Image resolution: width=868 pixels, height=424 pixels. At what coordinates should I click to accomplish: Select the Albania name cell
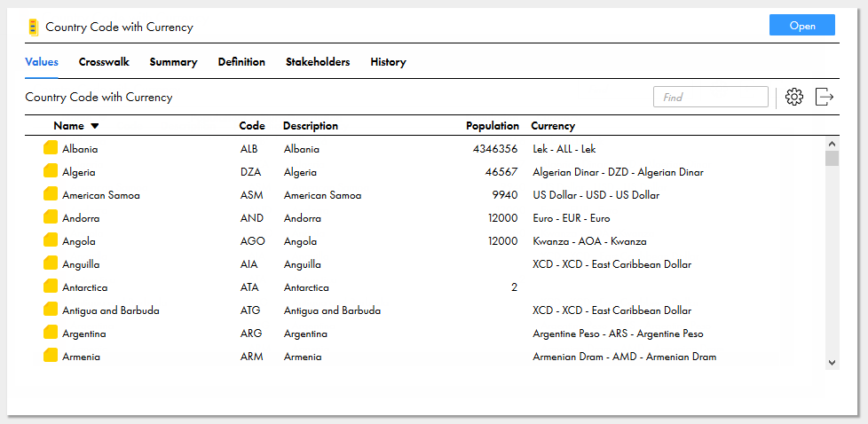[x=80, y=149]
